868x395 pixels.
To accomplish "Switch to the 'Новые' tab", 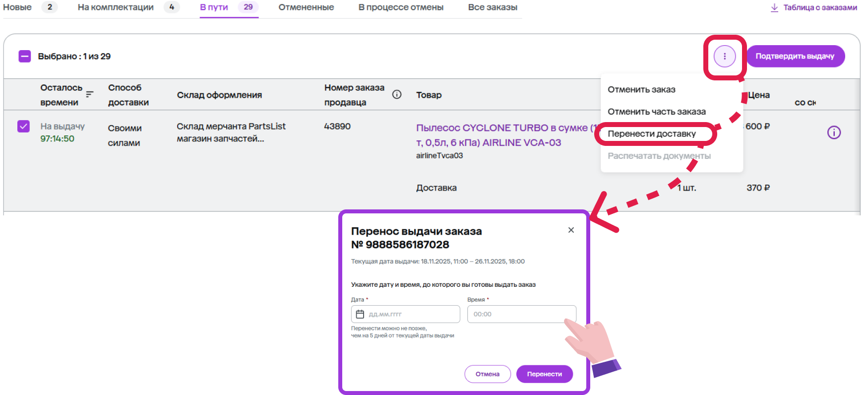I will point(17,7).
